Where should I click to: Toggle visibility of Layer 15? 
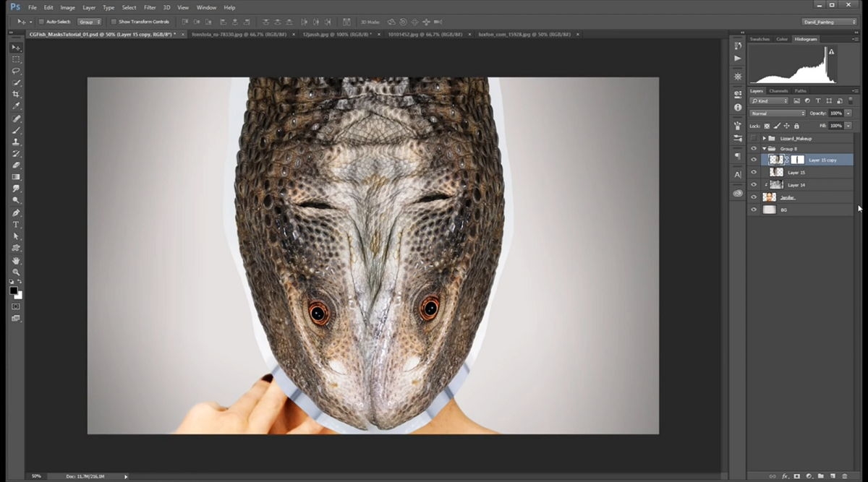(x=754, y=172)
